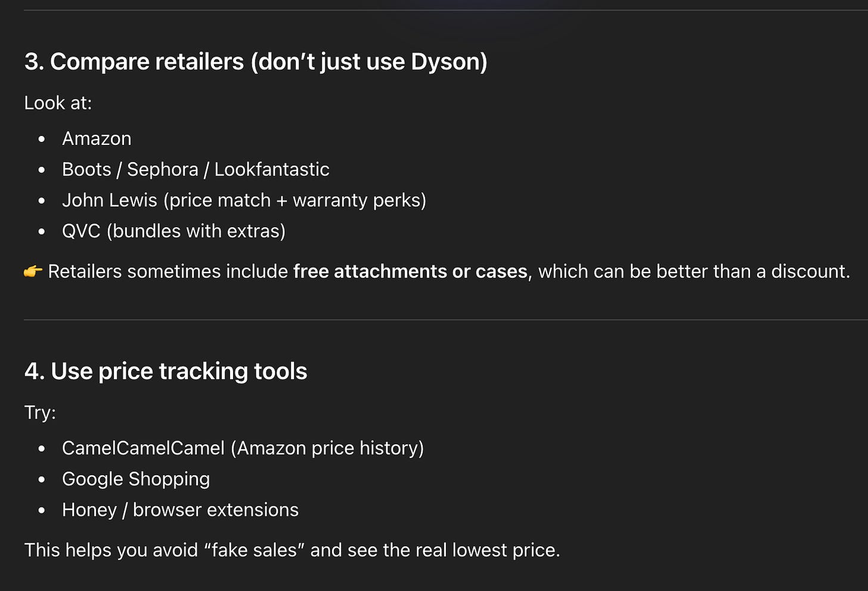This screenshot has width=868, height=591.
Task: Click the 'Look at:' label
Action: click(58, 103)
